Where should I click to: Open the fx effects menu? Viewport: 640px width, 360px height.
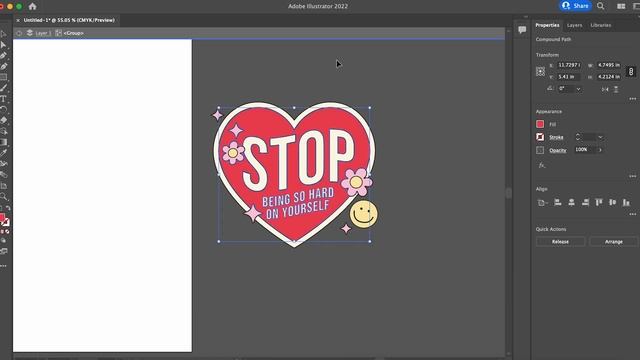click(542, 165)
